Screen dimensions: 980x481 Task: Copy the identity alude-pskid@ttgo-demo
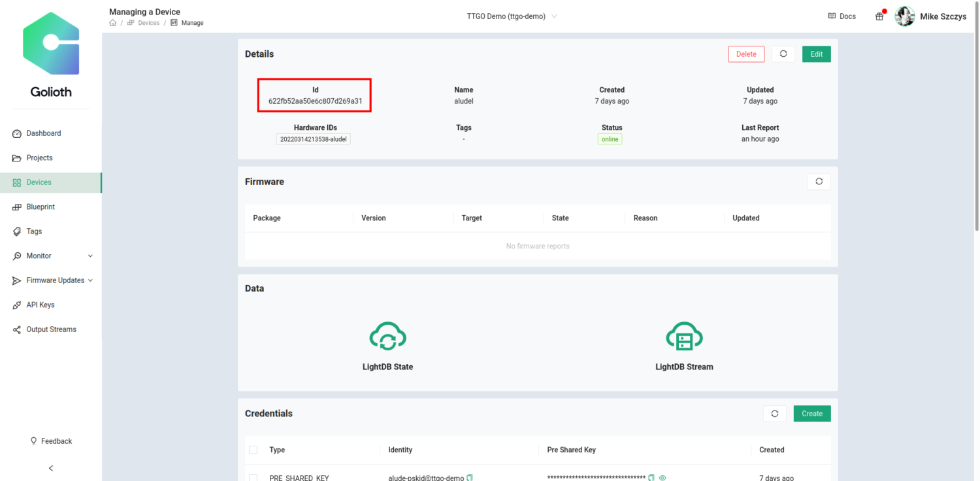click(469, 477)
